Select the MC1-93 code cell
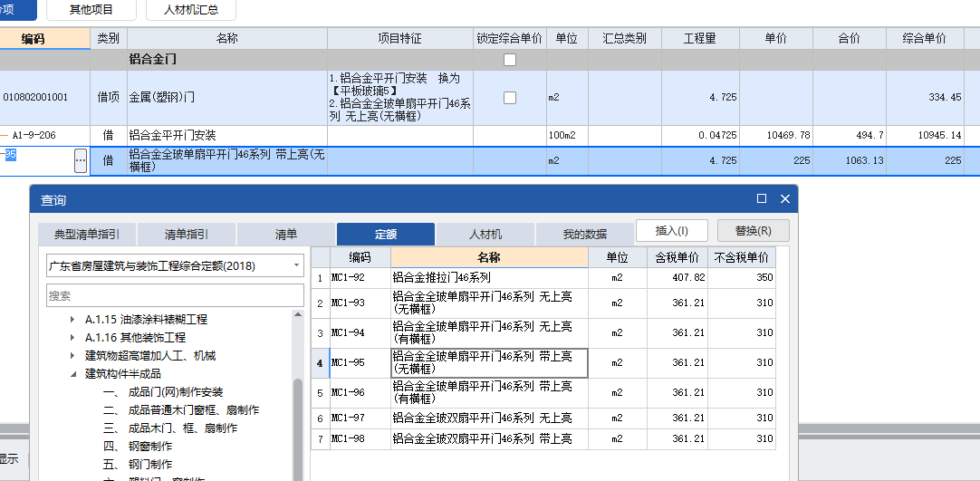Screen dimensions: 980x481 point(360,303)
